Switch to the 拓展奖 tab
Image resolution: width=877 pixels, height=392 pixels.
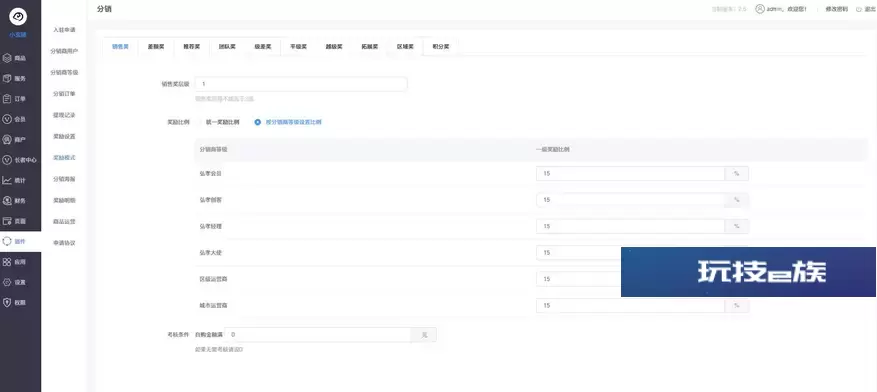pyautogui.click(x=370, y=47)
